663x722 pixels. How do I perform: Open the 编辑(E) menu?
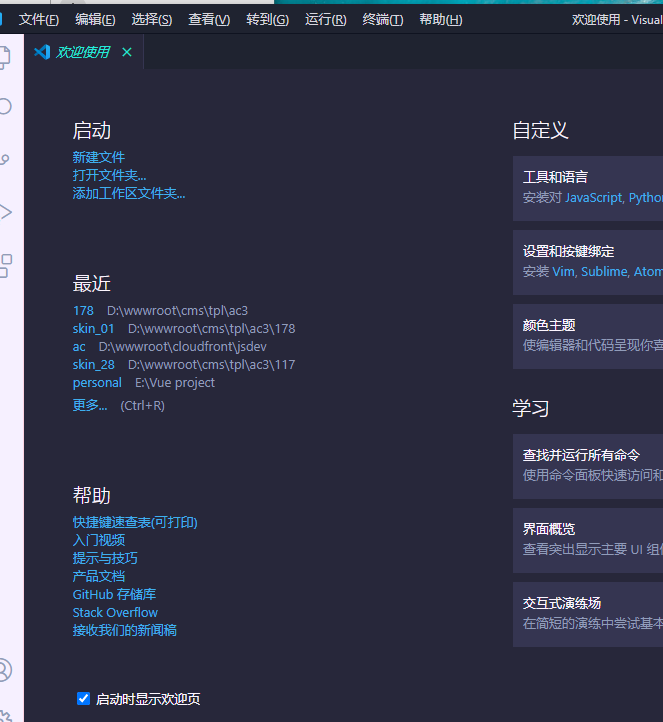[x=95, y=19]
